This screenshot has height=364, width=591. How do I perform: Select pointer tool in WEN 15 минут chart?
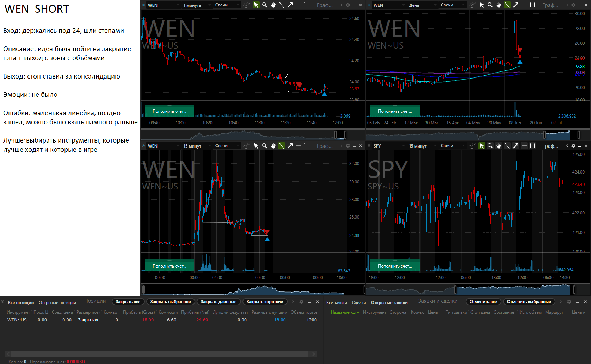tap(256, 146)
